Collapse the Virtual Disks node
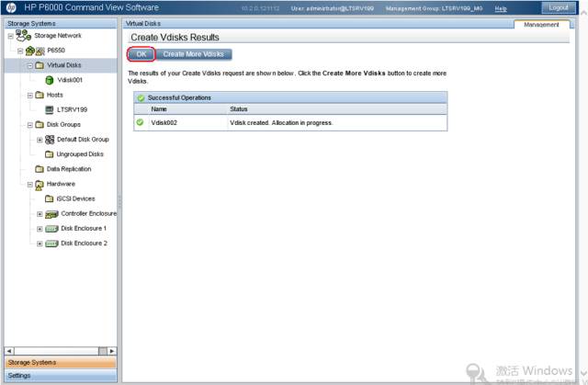Viewport: 588px width, 385px height. (30, 66)
